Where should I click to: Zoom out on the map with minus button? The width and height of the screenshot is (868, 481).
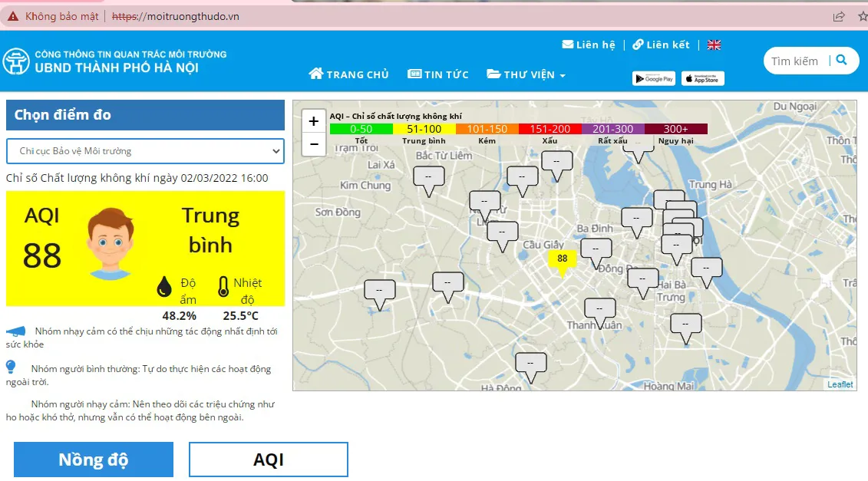point(313,144)
